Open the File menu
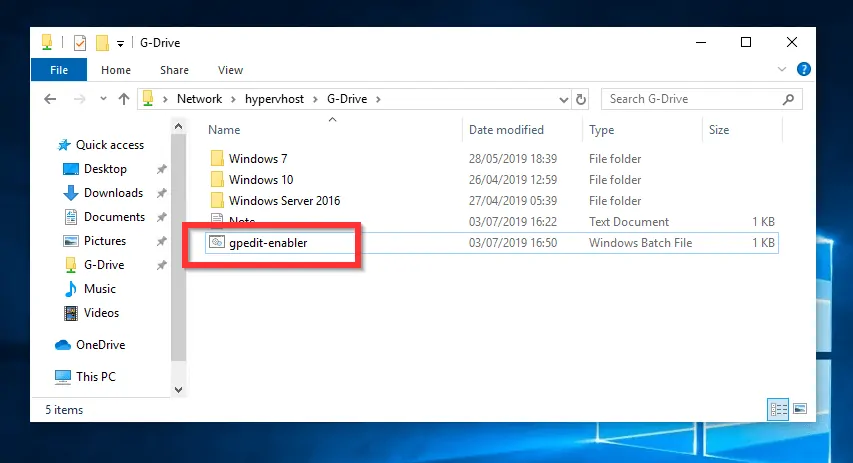 point(59,70)
